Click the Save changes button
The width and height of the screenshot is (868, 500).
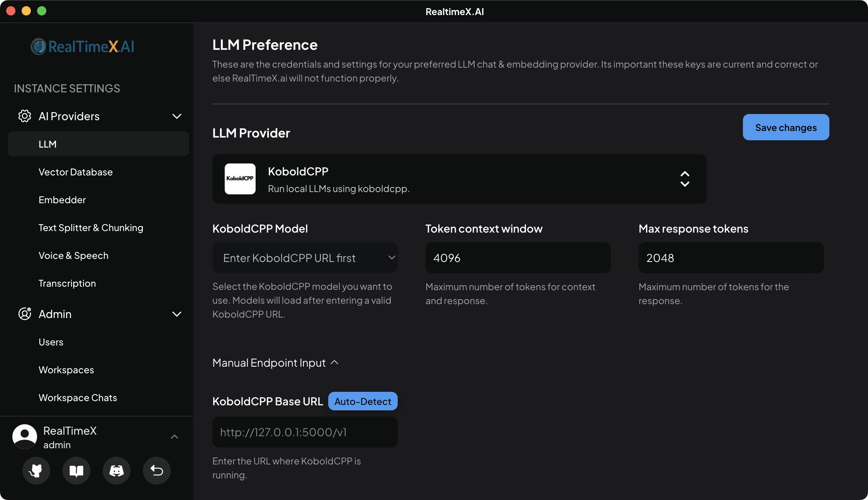[786, 127]
